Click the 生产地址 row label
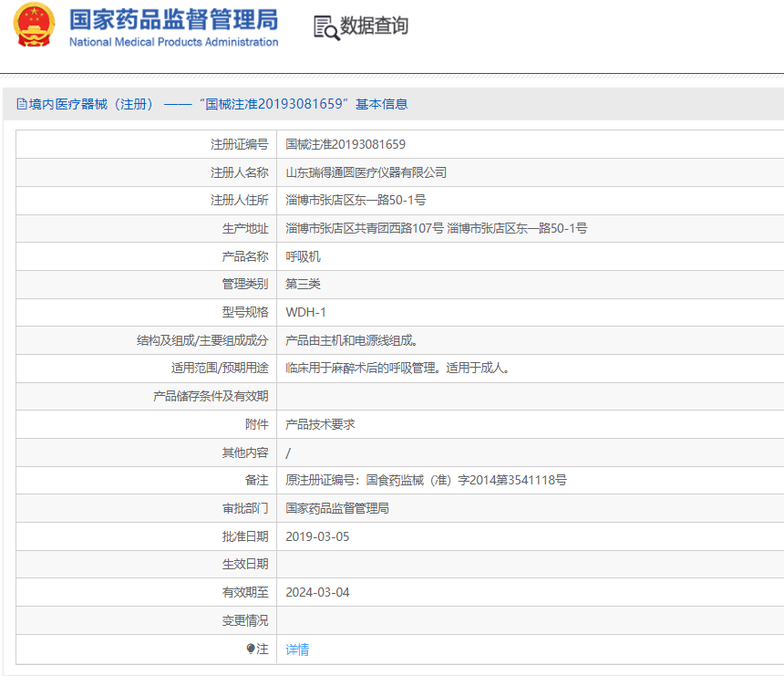 click(245, 229)
